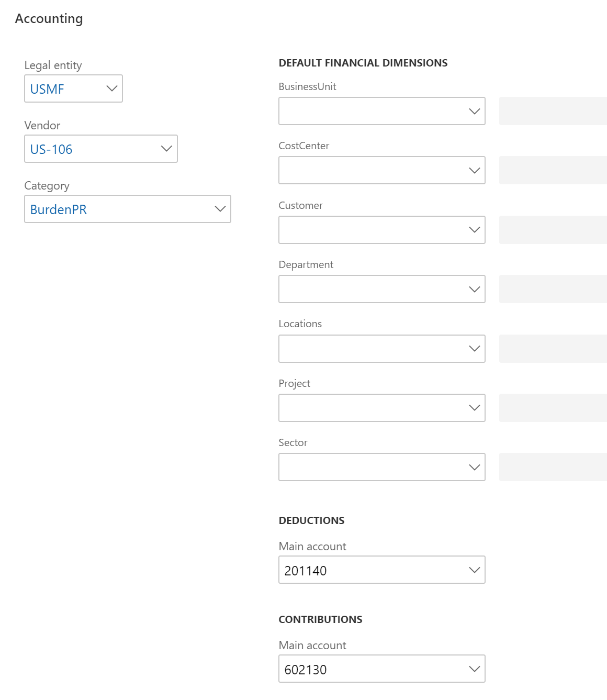Open the Legal entity dropdown arrow

111,88
